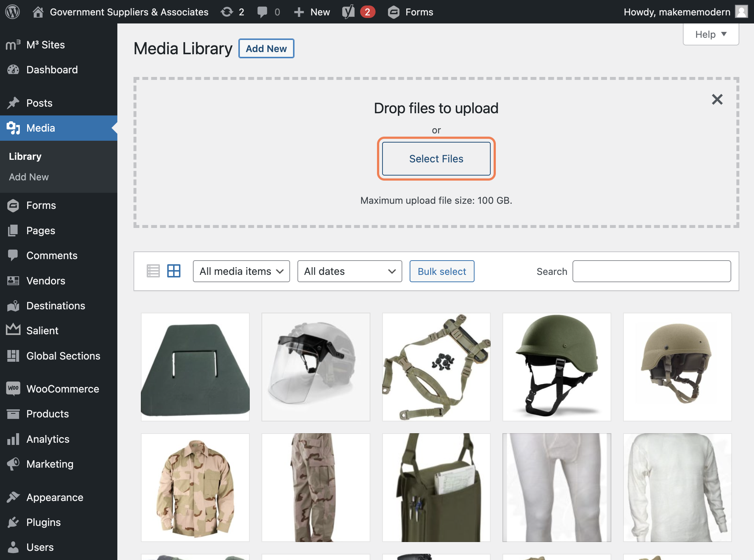Screen dimensions: 754x560
Task: Open Plugins in the sidebar
Action: [59, 522]
